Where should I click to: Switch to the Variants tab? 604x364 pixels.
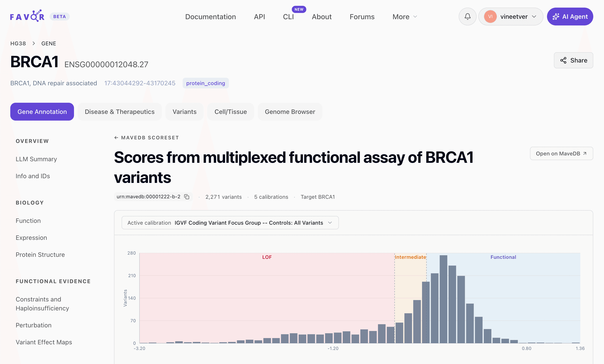[185, 112]
